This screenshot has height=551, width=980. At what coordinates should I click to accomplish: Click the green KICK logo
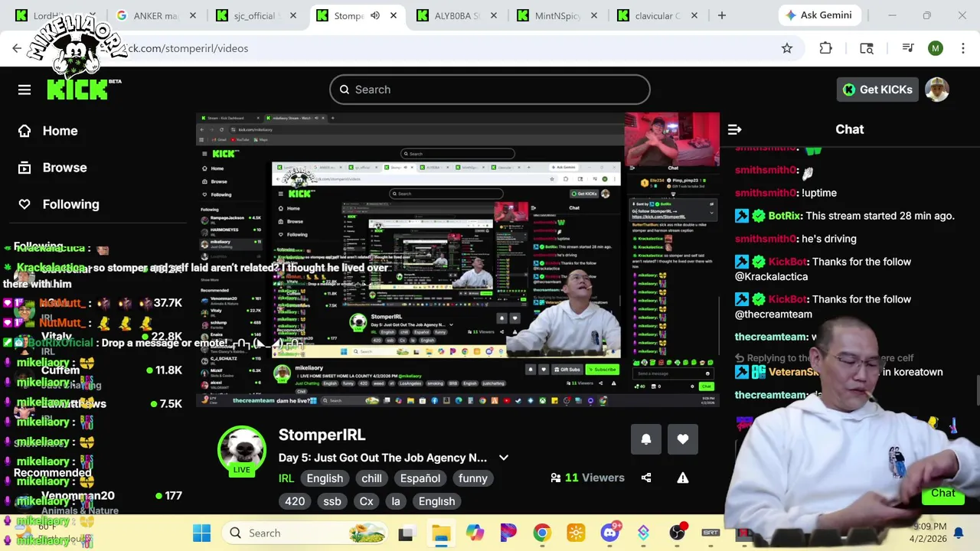coord(79,90)
